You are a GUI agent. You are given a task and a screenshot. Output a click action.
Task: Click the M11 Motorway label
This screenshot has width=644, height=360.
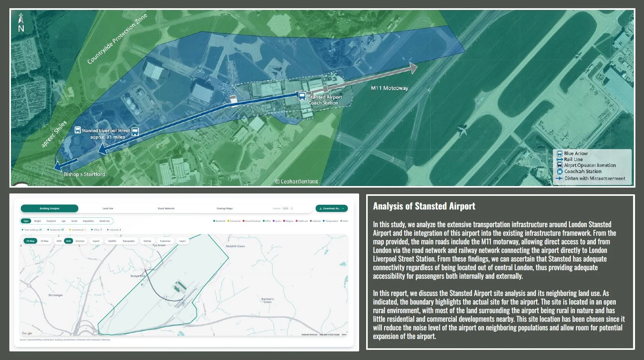click(389, 88)
